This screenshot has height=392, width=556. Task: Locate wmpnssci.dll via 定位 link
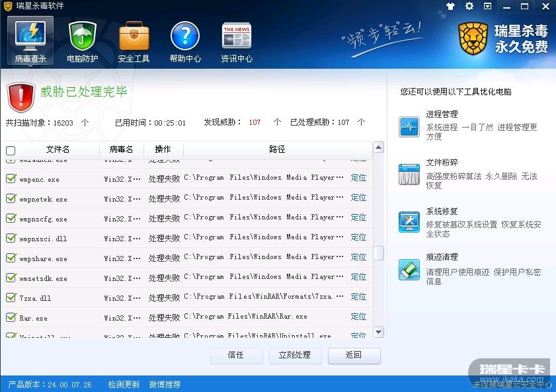pyautogui.click(x=358, y=237)
